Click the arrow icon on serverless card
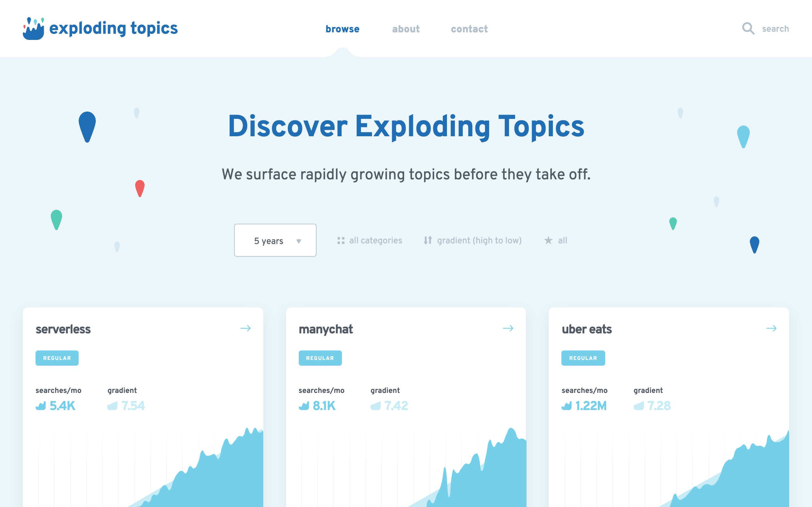The width and height of the screenshot is (812, 507). (246, 328)
